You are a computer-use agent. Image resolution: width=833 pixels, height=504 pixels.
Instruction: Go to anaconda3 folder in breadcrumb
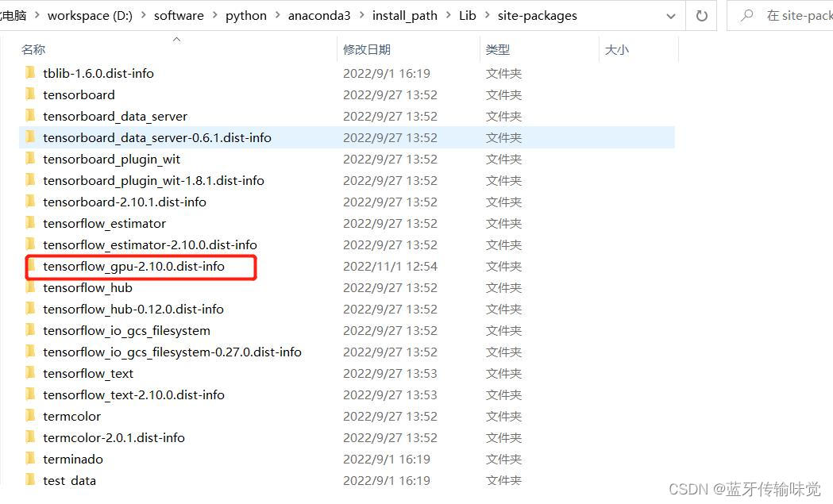319,16
